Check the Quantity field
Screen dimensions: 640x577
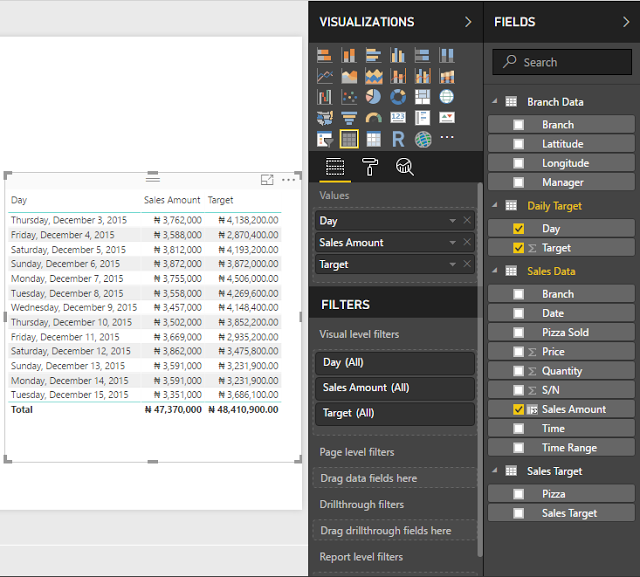[x=518, y=371]
